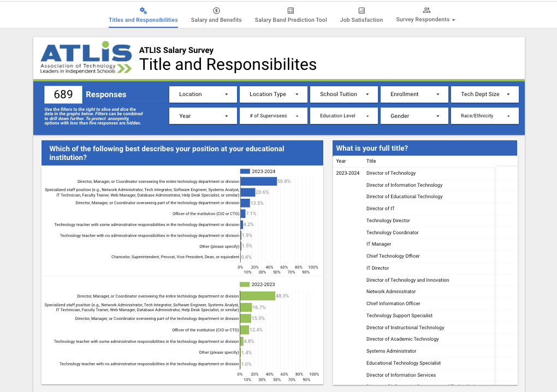Viewport: 557px width, 392px height.
Task: Click the 20.6% specialized staff bar
Action: [248, 192]
